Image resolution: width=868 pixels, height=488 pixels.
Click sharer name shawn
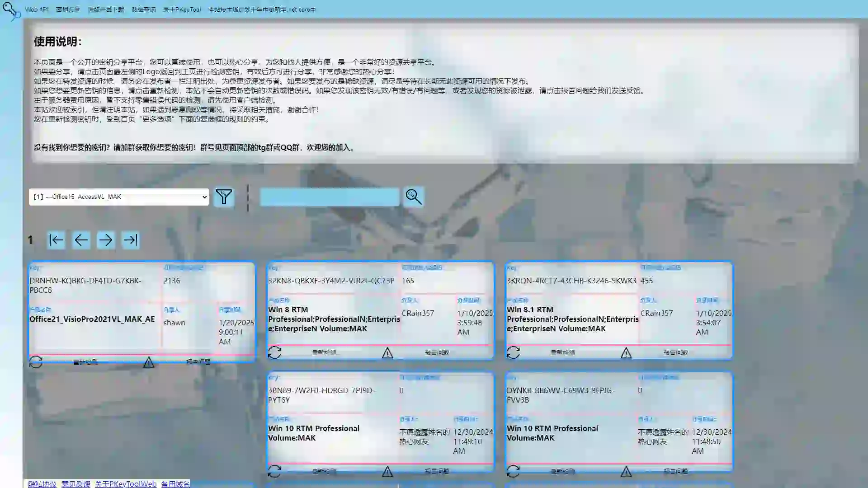[175, 323]
